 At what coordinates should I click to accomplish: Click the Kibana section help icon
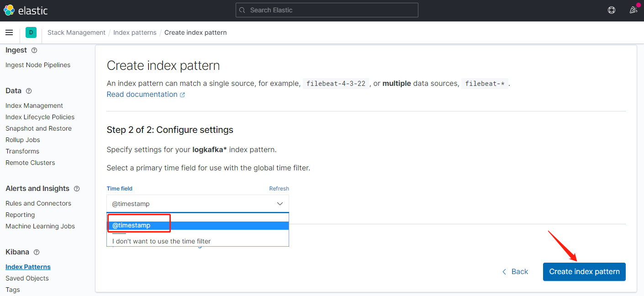click(37, 252)
